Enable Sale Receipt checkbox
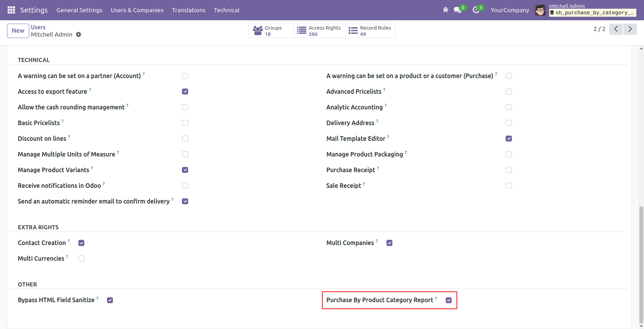 tap(509, 186)
